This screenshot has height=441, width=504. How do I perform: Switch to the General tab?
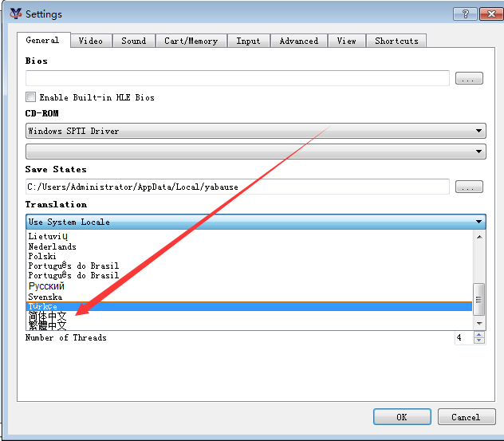(43, 40)
